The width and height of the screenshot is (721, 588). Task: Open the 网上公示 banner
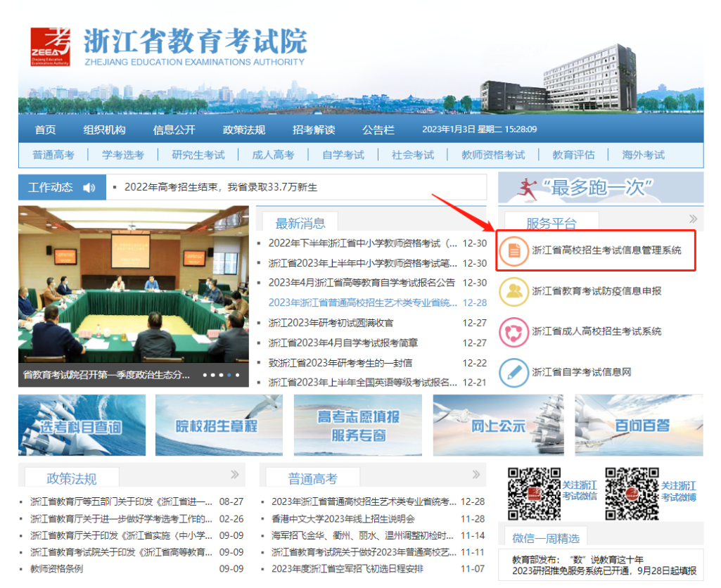click(498, 426)
